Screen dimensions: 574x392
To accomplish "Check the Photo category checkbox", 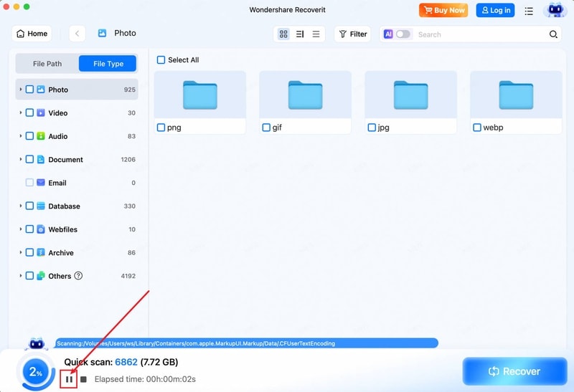I will [29, 90].
